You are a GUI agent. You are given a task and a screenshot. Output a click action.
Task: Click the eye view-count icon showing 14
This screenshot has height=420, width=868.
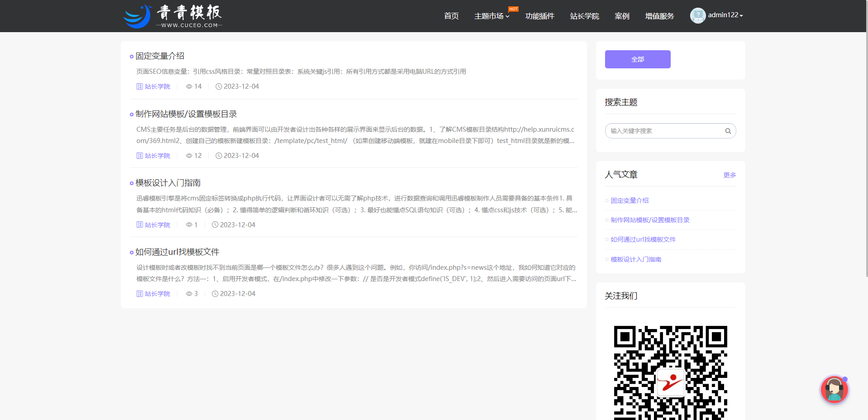pyautogui.click(x=189, y=86)
